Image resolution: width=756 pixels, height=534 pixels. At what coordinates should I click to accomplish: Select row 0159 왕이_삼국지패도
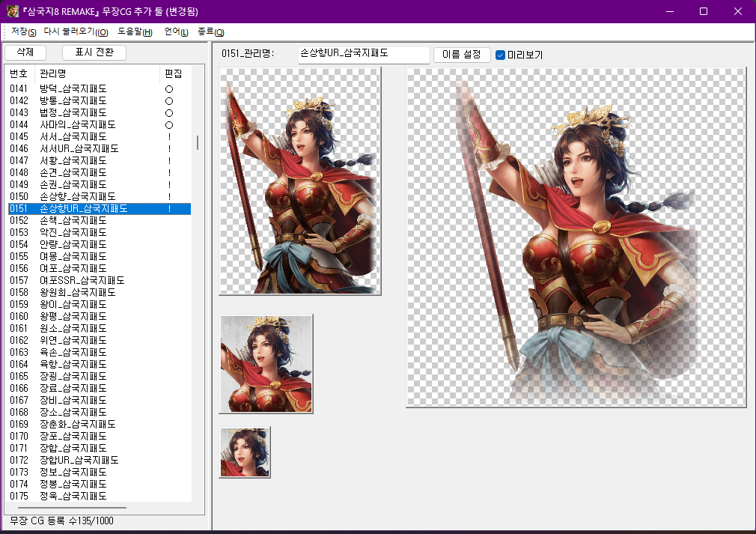(x=100, y=304)
